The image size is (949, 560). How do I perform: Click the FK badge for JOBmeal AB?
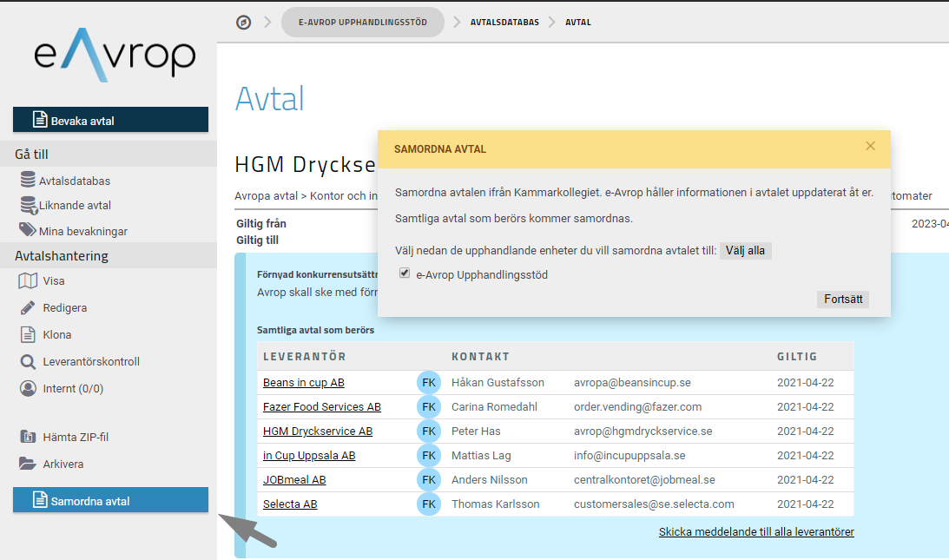tap(429, 479)
